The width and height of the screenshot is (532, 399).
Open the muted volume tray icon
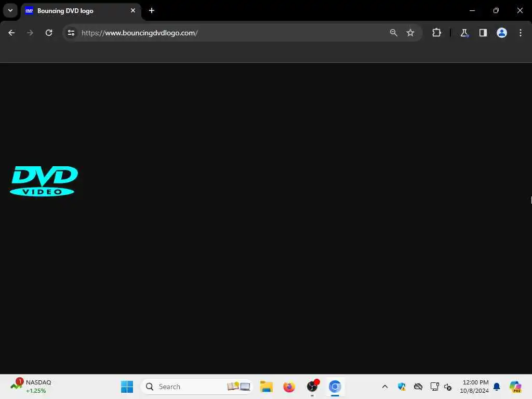click(448, 387)
